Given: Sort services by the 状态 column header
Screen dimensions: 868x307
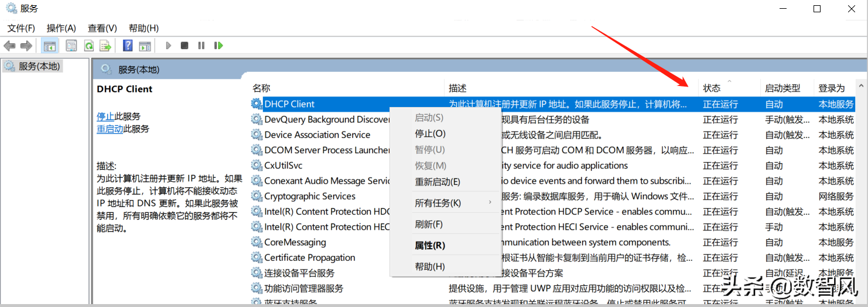Looking at the screenshot, I should tap(712, 88).
